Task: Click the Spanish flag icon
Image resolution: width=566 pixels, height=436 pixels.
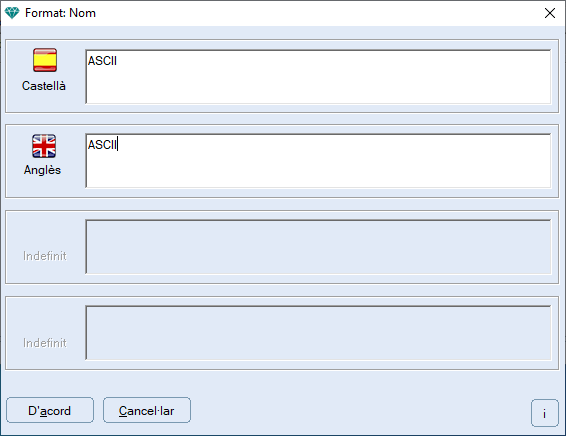Action: (x=45, y=60)
